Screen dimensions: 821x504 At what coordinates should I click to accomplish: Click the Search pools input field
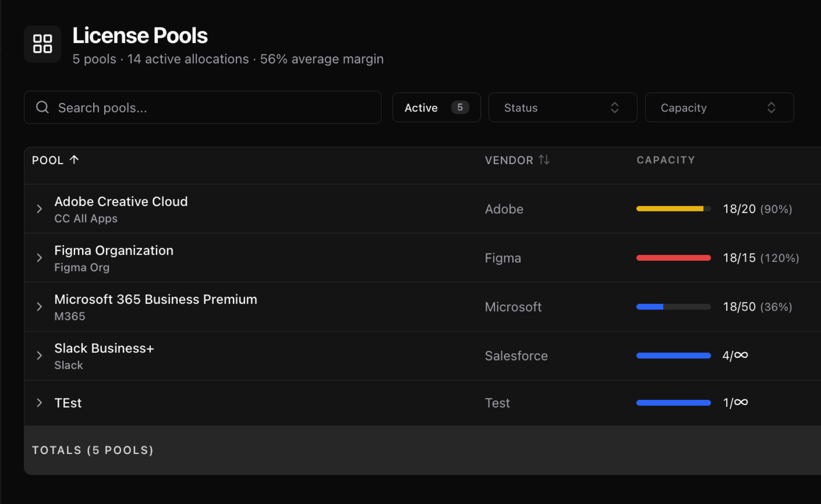[x=213, y=108]
